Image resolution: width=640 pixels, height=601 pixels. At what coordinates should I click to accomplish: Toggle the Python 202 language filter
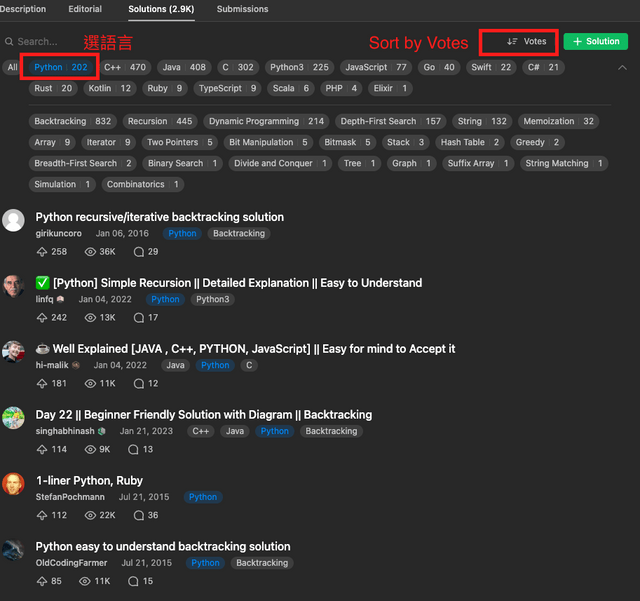pyautogui.click(x=61, y=67)
